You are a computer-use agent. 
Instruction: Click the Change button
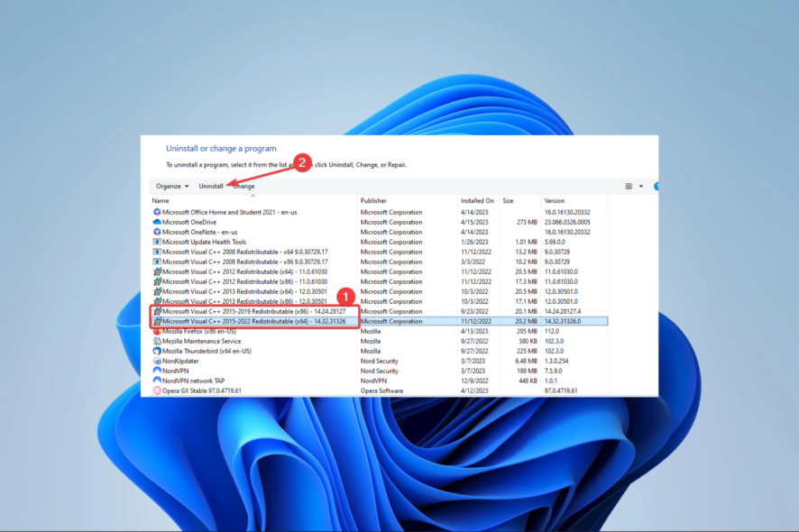(x=243, y=186)
